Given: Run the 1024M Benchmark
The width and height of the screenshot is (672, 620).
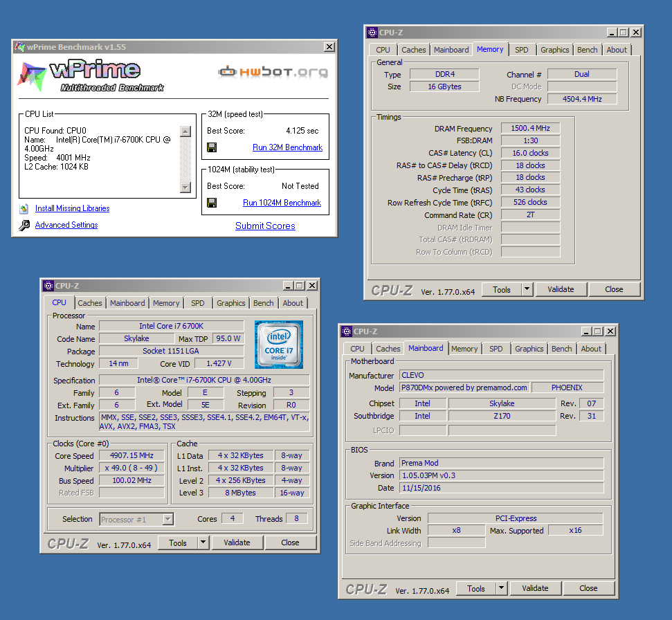Looking at the screenshot, I should [x=282, y=203].
